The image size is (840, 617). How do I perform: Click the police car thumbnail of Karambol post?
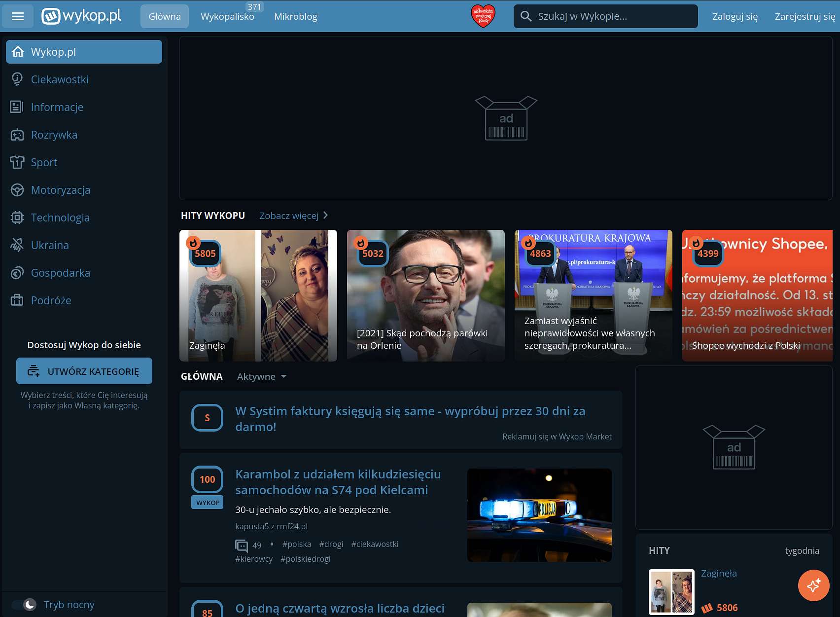539,515
